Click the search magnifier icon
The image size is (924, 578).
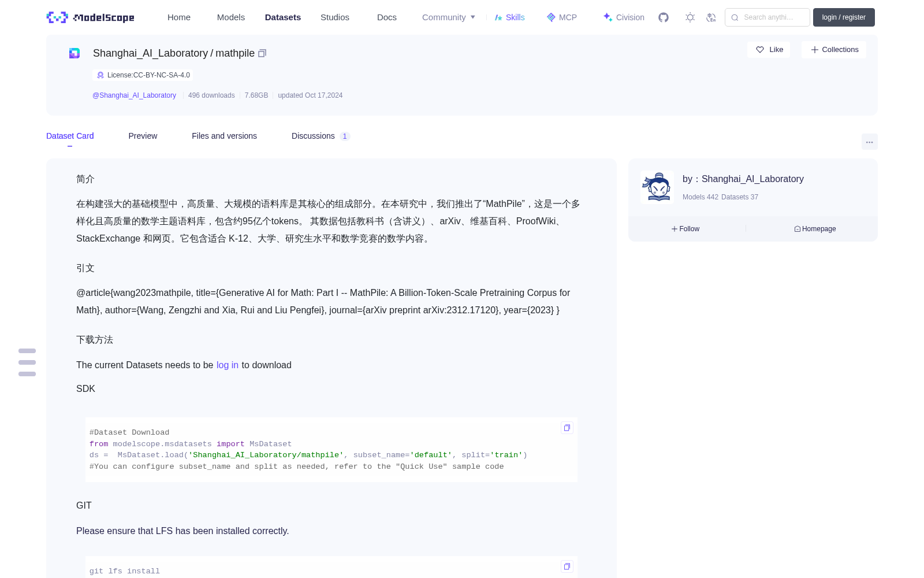[x=735, y=17]
